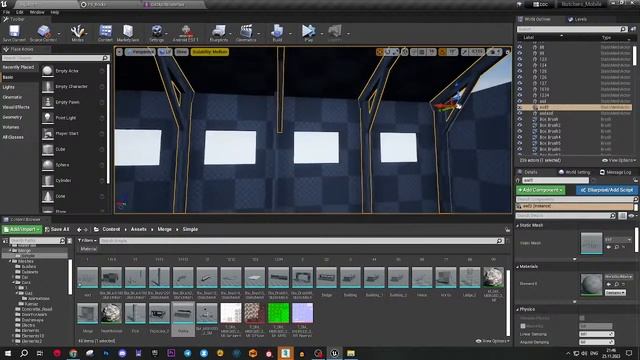Select the Sphere basic shape

point(62,165)
